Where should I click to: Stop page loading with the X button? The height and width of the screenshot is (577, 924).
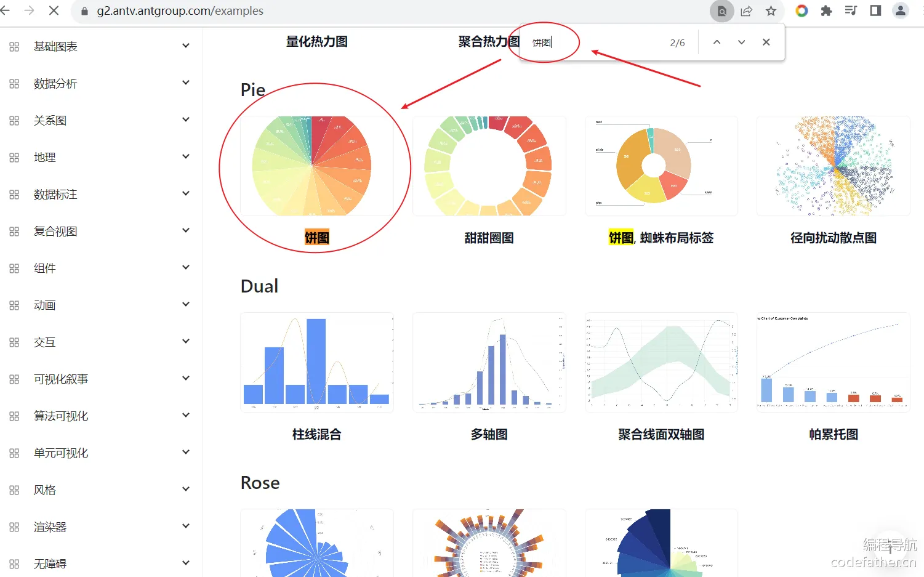coord(54,10)
